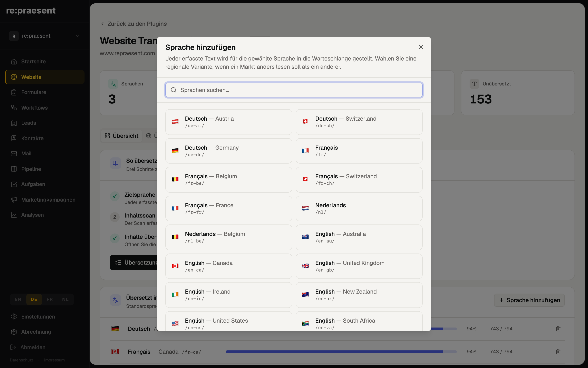Select English — Australia option
Screen dimensions: 588x368
coord(359,237)
